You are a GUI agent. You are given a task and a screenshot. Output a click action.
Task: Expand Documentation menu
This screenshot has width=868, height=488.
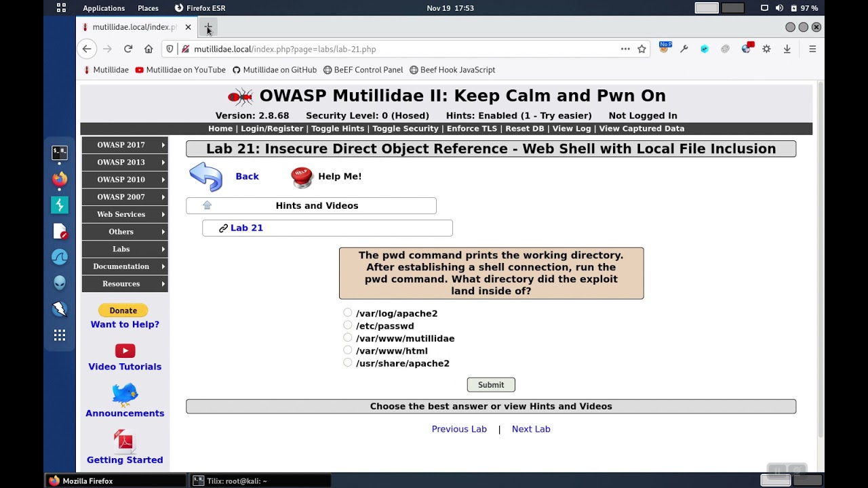coord(125,266)
